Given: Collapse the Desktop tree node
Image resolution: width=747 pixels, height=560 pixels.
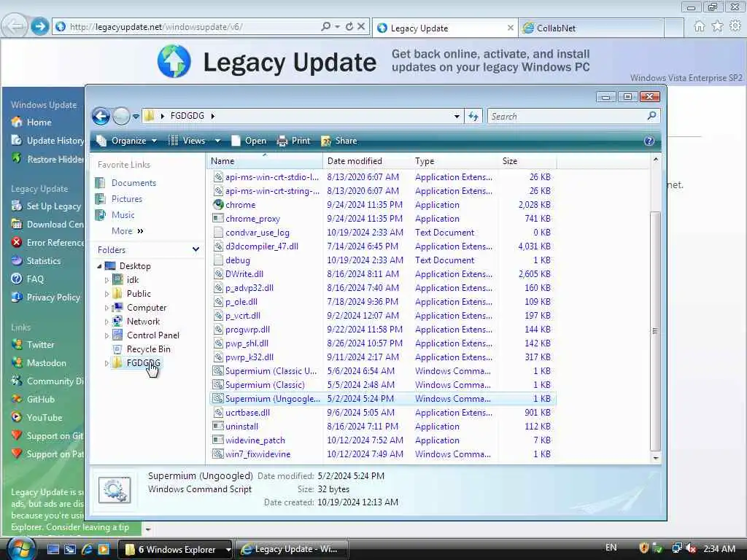Looking at the screenshot, I should 99,266.
